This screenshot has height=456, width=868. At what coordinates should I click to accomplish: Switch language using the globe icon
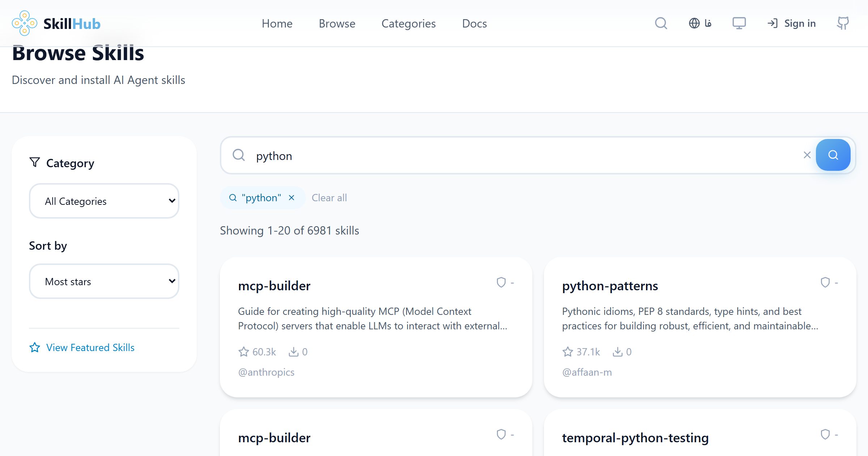(x=694, y=23)
